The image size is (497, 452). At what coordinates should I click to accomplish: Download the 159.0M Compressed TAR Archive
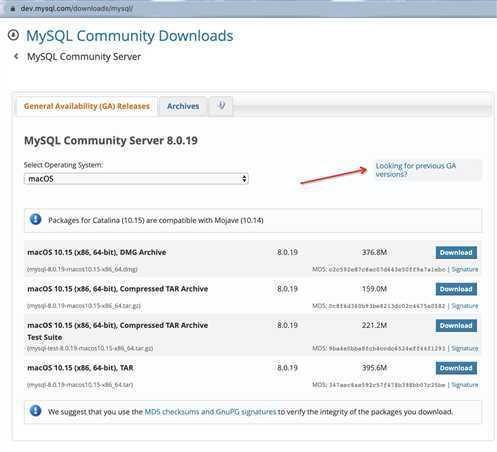tap(456, 289)
